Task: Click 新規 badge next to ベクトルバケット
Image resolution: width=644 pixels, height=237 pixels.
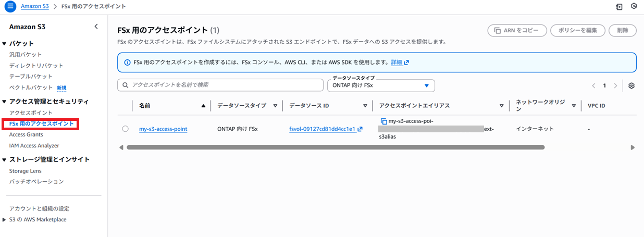Action: pos(61,88)
